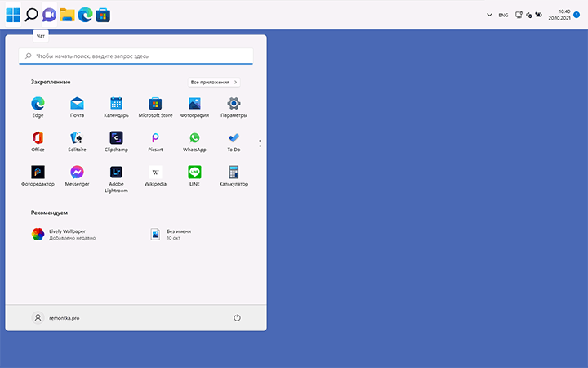Open Параметры settings app
The width and height of the screenshot is (588, 368).
[x=234, y=107]
